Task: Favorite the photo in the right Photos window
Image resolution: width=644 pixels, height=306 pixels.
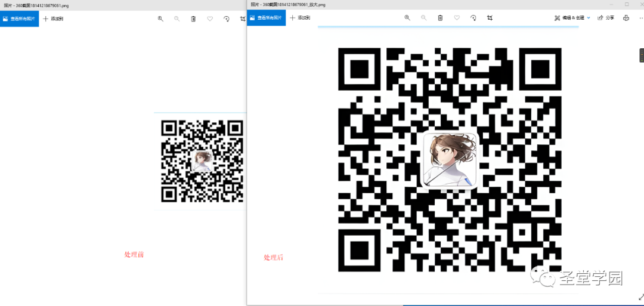Action: click(x=457, y=18)
